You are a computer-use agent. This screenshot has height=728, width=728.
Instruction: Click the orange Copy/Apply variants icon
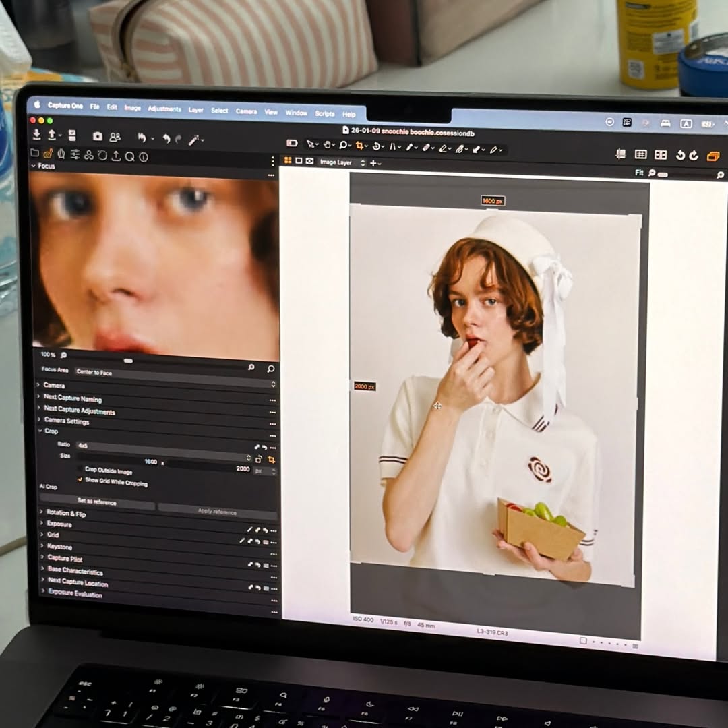coord(712,156)
